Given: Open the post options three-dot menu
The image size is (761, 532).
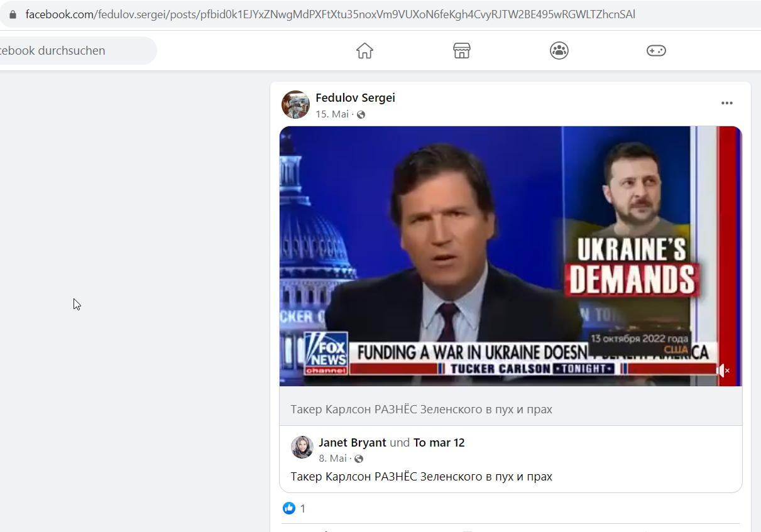Looking at the screenshot, I should 727,104.
